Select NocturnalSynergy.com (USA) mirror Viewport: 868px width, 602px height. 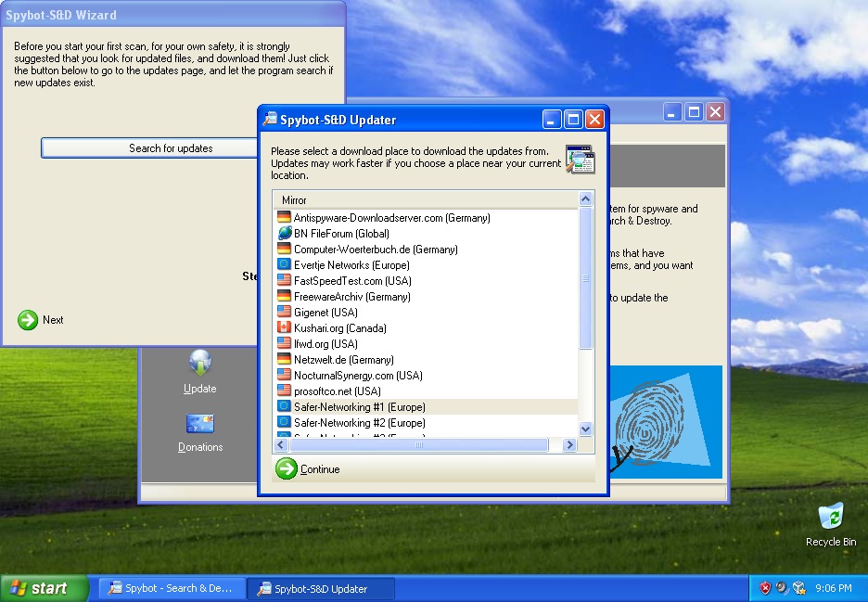(426, 376)
